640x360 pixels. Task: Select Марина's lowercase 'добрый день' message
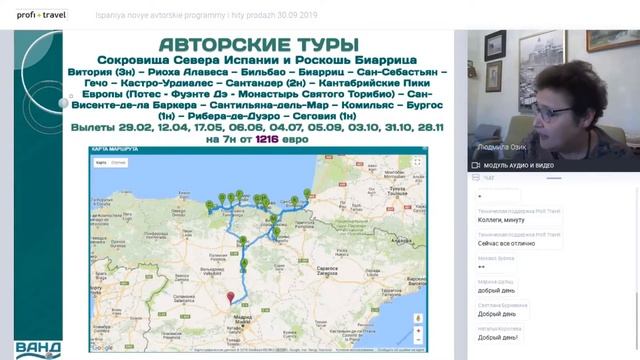(x=496, y=291)
